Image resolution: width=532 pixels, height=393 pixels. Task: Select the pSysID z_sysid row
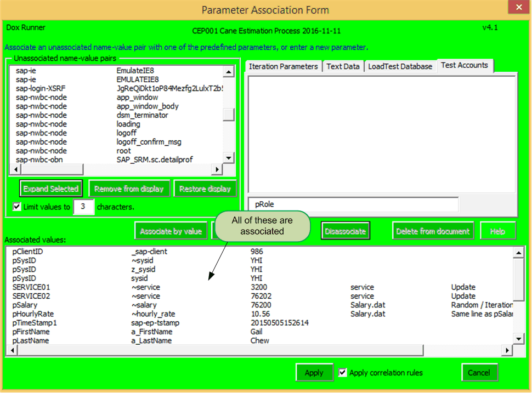coord(260,269)
